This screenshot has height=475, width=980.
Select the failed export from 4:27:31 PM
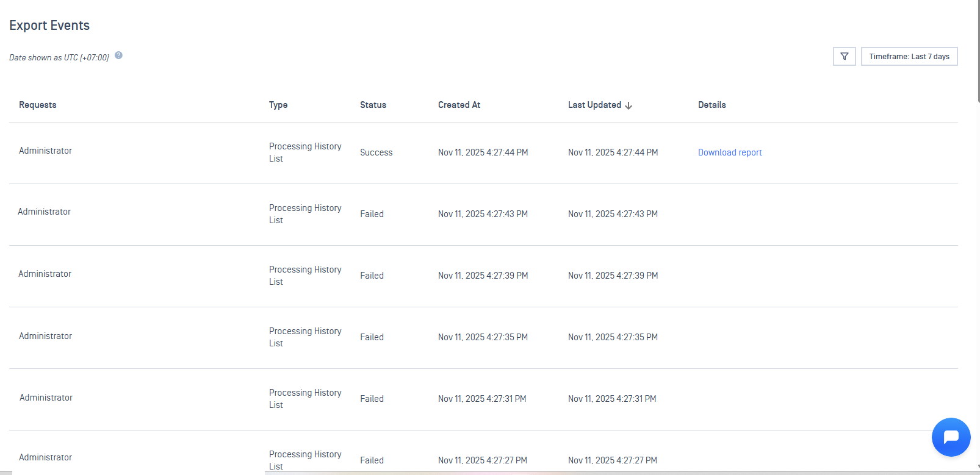point(372,399)
